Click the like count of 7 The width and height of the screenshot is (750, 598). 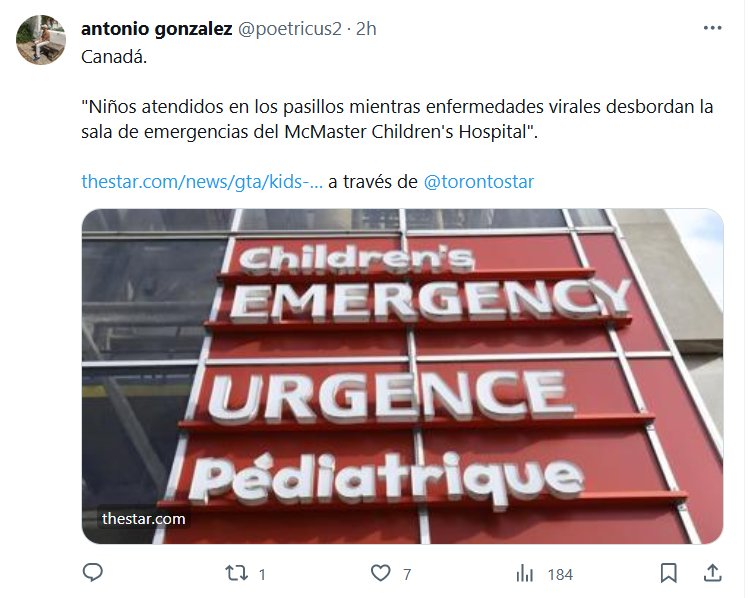click(407, 574)
